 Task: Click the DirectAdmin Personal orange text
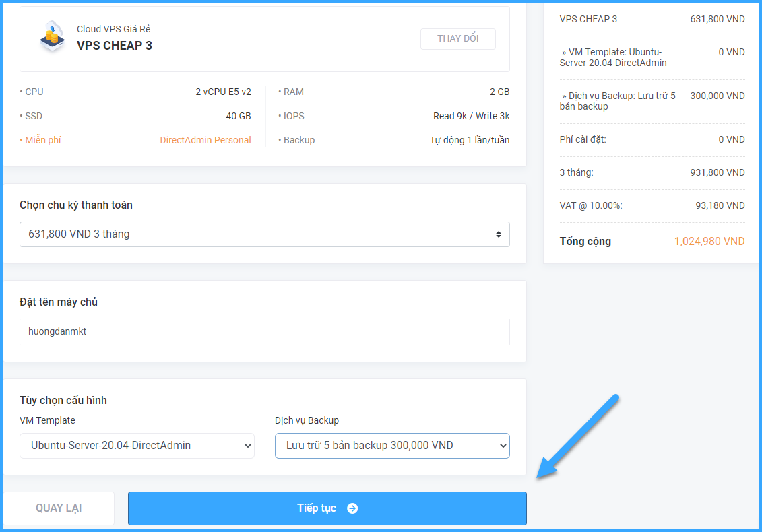[205, 141]
